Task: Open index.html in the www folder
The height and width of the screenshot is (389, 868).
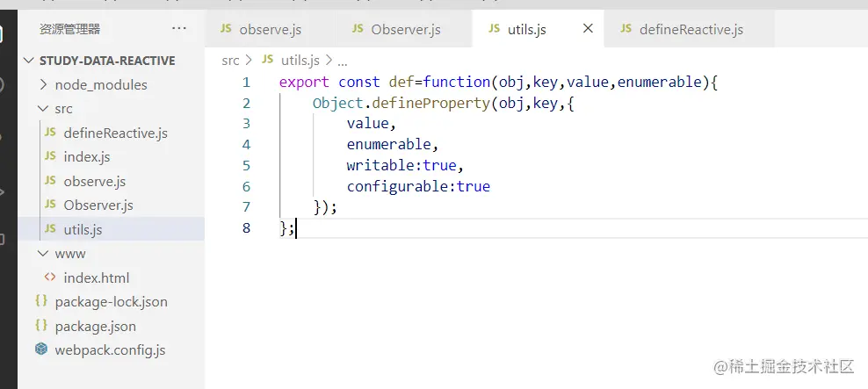Action: (x=96, y=277)
